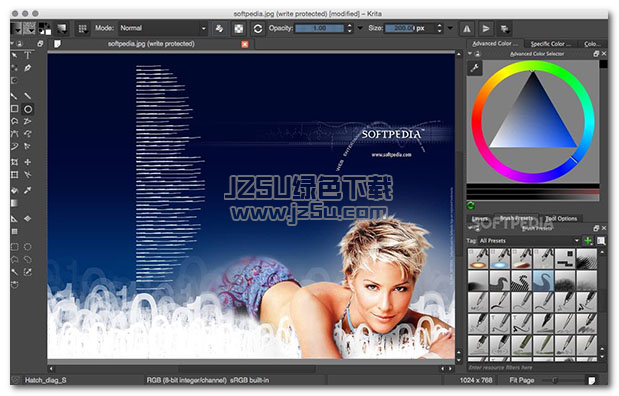Select the Ellipse tool in toolbox
This screenshot has height=396, width=619.
[x=28, y=109]
